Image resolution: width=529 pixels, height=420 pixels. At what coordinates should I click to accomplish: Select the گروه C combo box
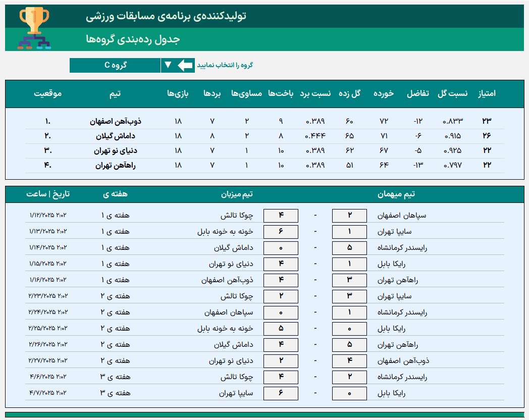pos(115,65)
